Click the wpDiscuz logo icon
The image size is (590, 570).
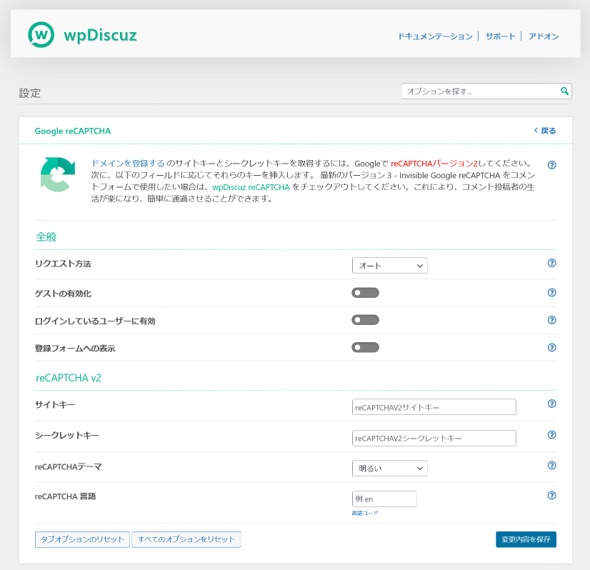[41, 35]
